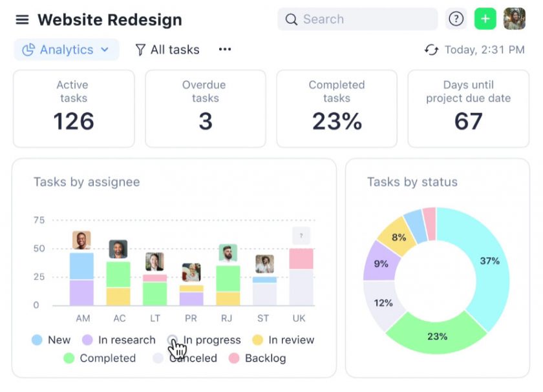Viewport: 543px width, 392px height.
Task: Toggle the New status legend item
Action: click(51, 340)
